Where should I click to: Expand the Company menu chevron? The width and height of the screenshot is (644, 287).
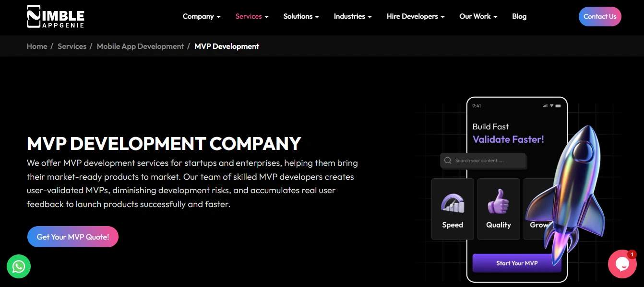coord(219,16)
